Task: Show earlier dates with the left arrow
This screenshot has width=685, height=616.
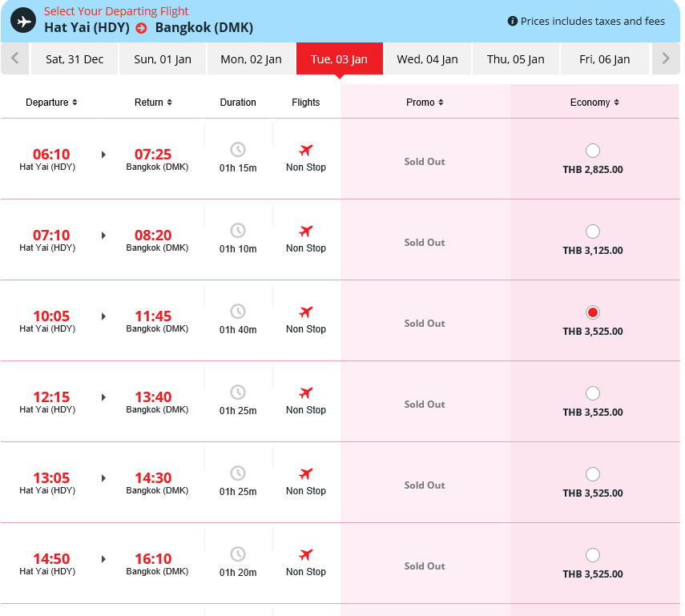Action: [x=15, y=58]
